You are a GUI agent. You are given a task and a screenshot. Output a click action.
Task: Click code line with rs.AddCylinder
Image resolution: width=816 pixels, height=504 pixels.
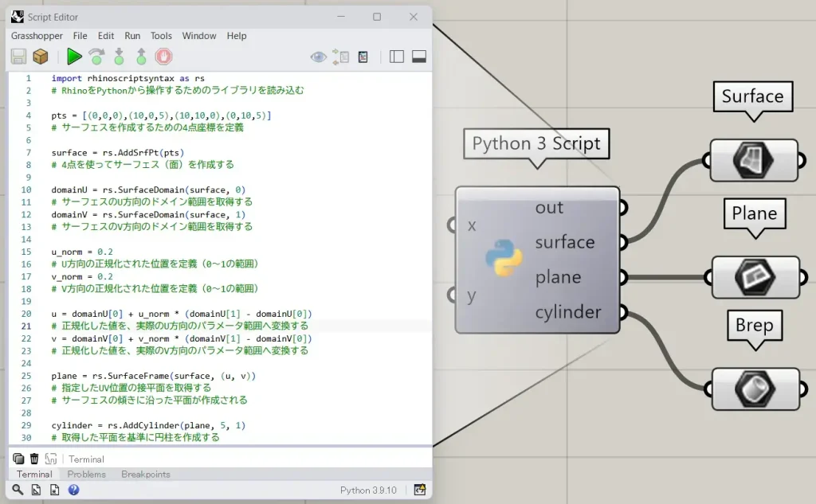point(148,425)
